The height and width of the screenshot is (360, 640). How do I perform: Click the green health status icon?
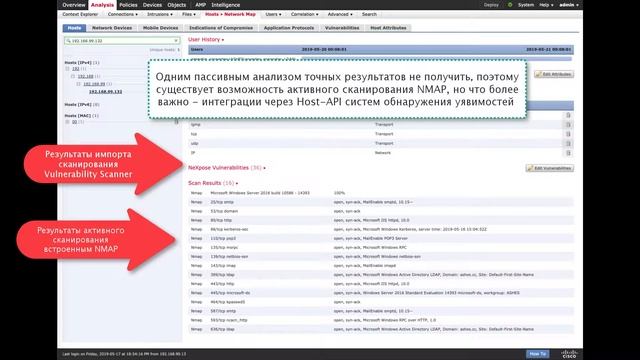(x=510, y=5)
